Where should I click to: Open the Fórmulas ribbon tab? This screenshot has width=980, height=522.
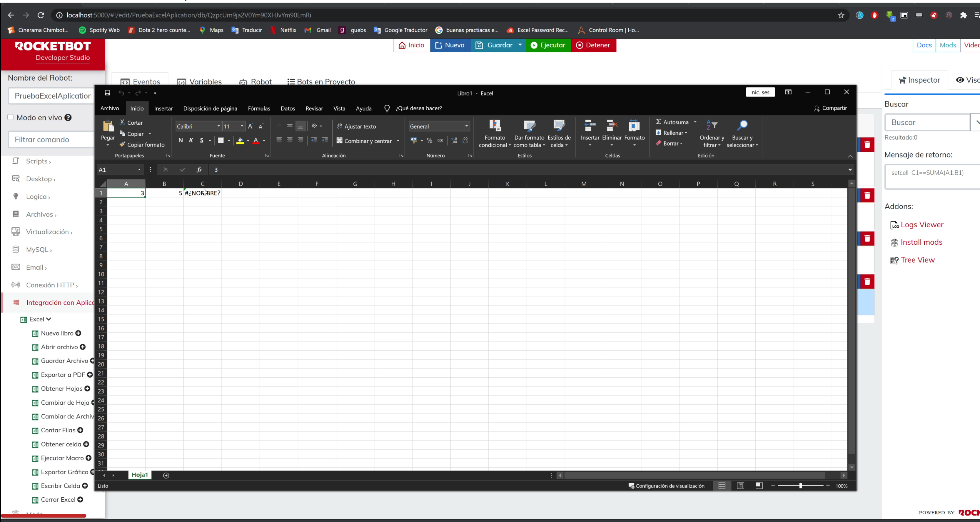pos(259,109)
